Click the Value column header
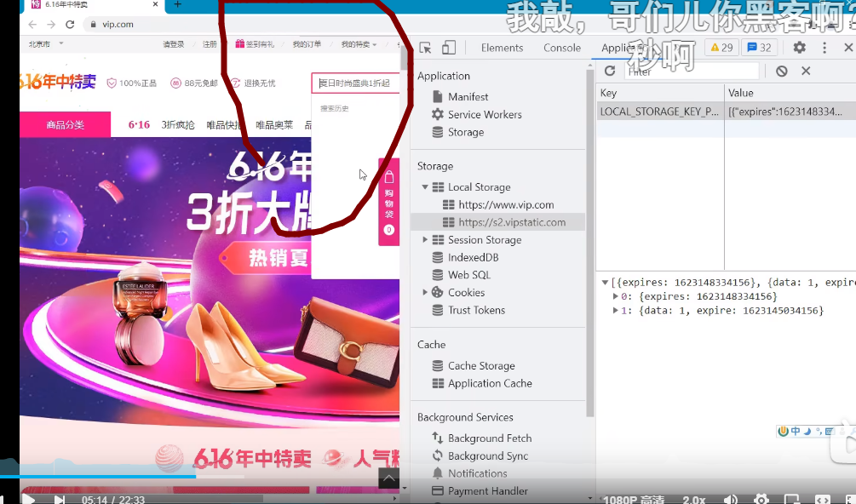Viewport: 856px width, 504px height. coord(790,93)
